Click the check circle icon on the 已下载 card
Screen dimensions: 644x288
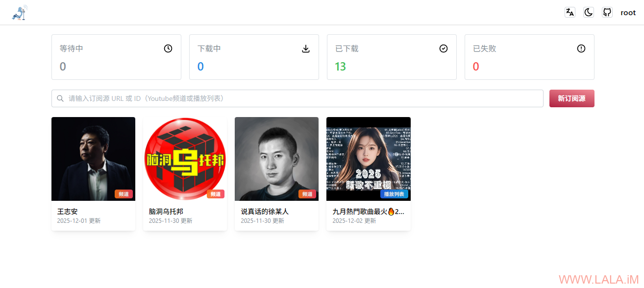tap(444, 48)
